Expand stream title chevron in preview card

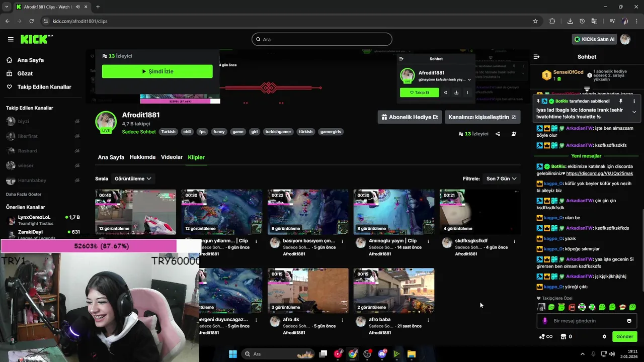469,80
